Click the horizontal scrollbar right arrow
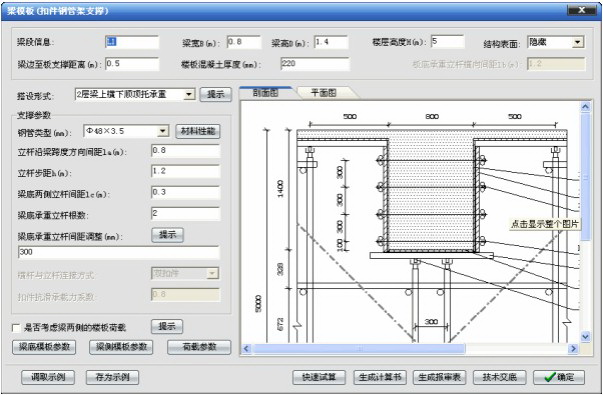The height and width of the screenshot is (395, 603). (574, 349)
